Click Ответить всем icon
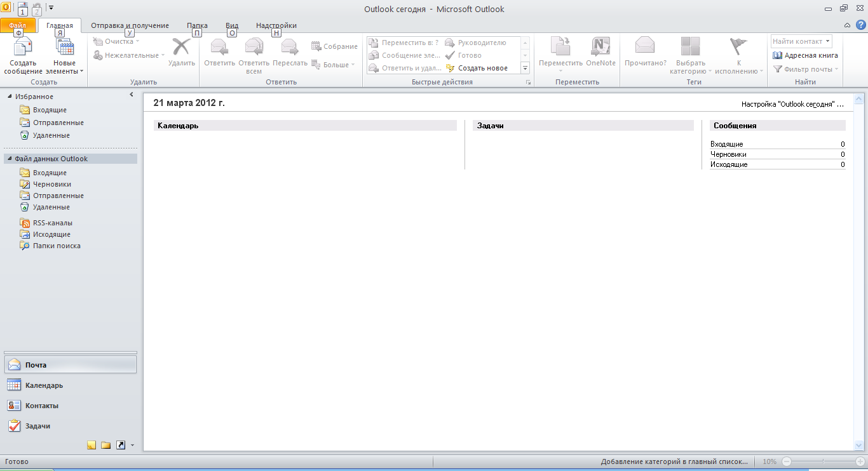 point(254,47)
